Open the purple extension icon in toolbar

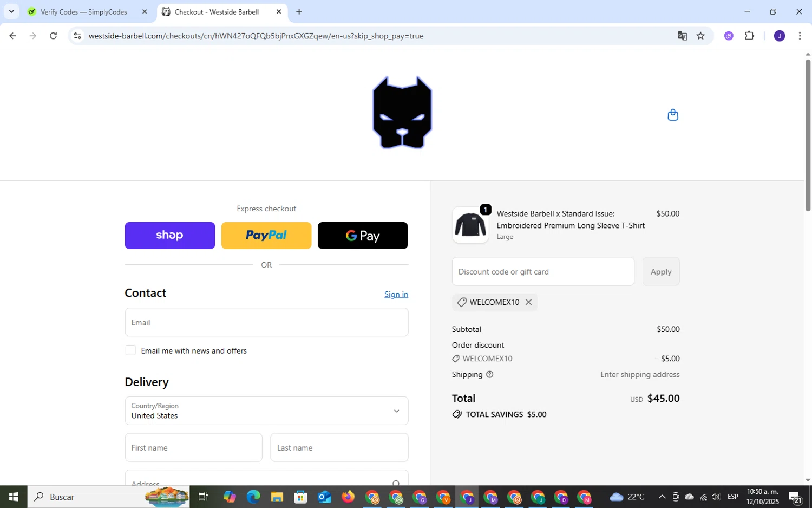tap(729, 36)
